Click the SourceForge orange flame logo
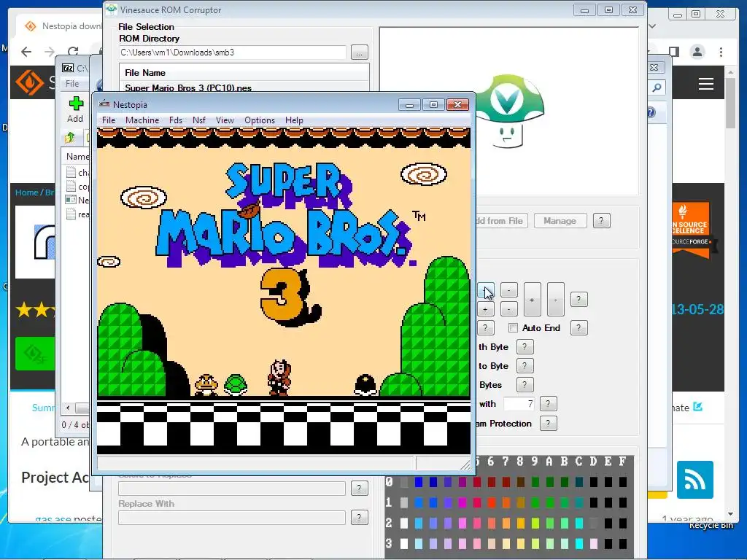The width and height of the screenshot is (747, 560). (29, 82)
